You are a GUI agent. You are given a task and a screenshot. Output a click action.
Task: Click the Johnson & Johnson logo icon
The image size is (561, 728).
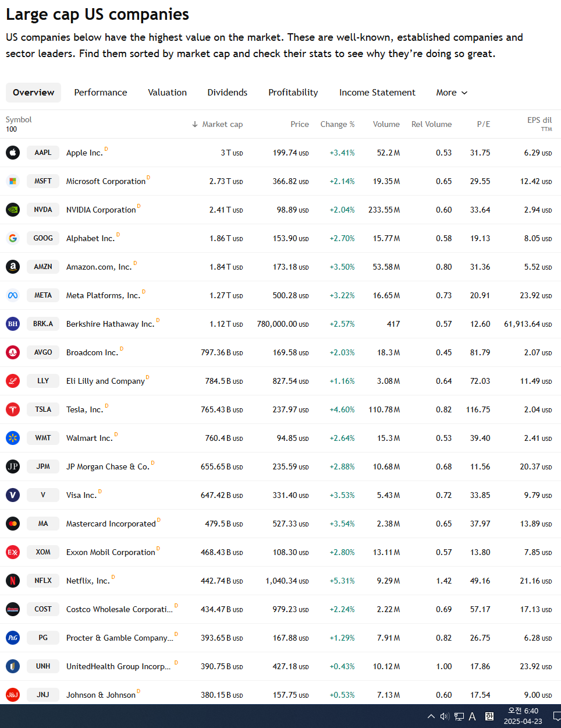click(x=13, y=695)
